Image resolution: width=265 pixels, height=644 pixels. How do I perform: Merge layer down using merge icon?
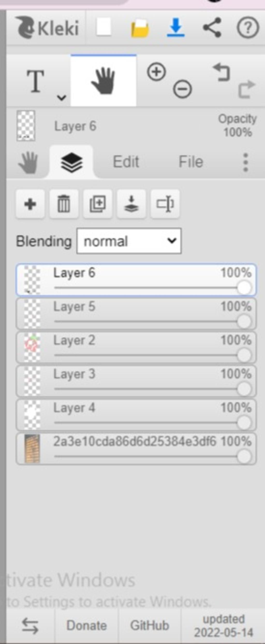click(131, 204)
